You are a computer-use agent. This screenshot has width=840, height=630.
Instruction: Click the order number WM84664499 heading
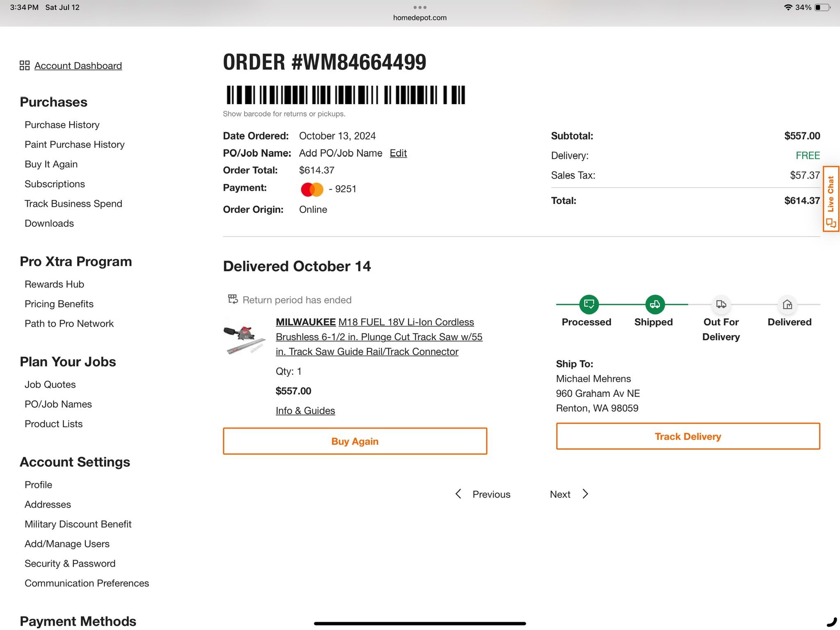pos(324,62)
